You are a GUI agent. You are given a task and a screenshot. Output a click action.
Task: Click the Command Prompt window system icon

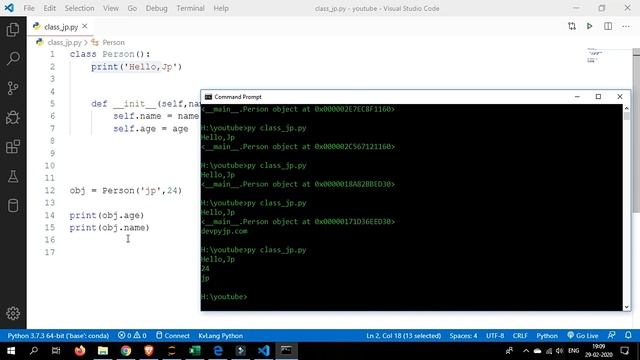(x=208, y=97)
